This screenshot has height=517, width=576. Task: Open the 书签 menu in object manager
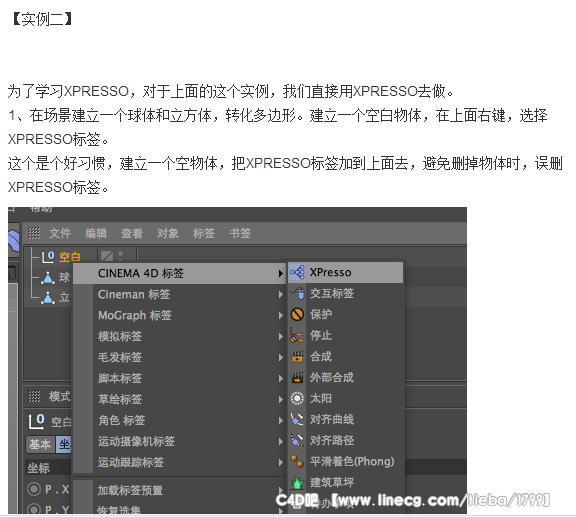tap(240, 233)
